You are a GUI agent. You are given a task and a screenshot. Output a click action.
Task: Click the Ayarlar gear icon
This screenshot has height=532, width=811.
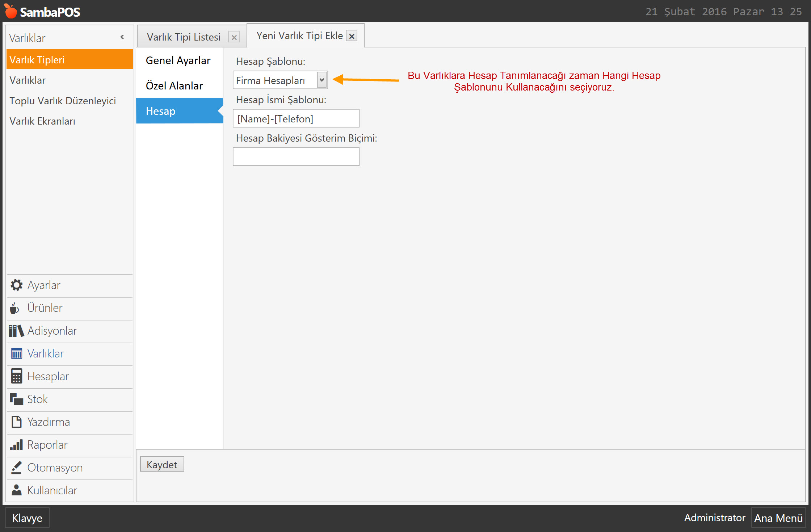tap(16, 285)
